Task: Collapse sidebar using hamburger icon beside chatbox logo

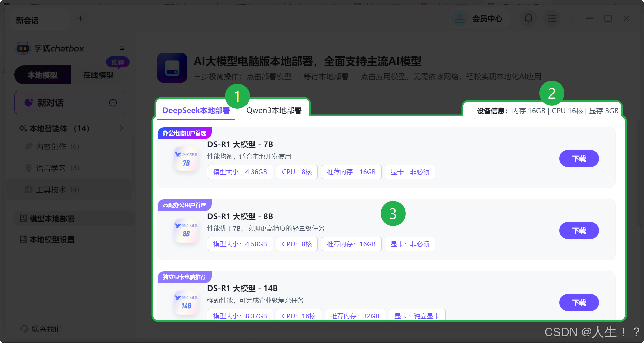Action: [122, 48]
